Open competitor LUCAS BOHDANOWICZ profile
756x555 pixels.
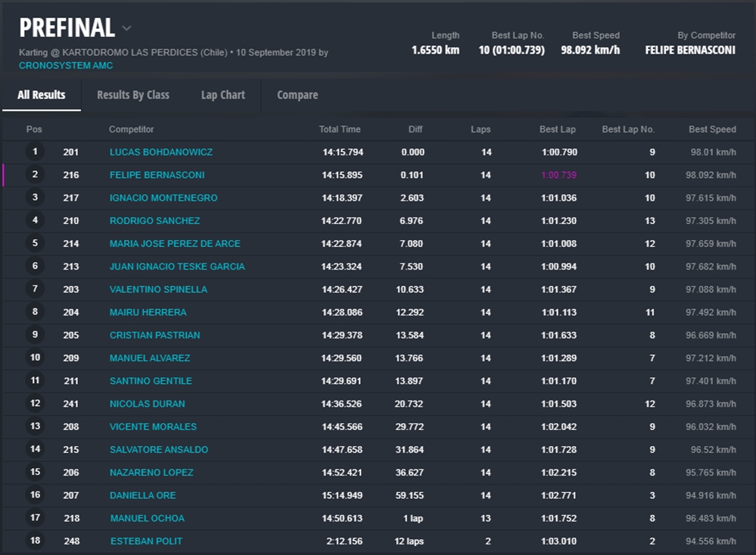[x=160, y=152]
